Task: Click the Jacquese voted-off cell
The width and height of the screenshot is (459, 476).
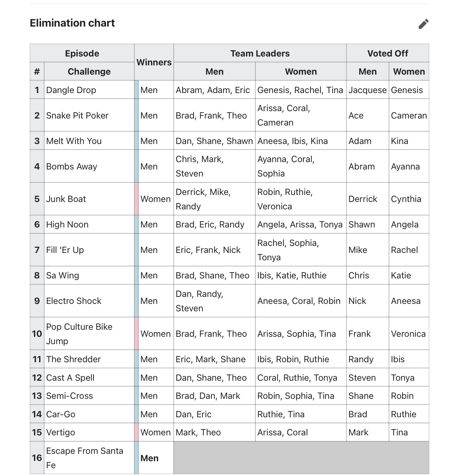Action: click(x=368, y=90)
